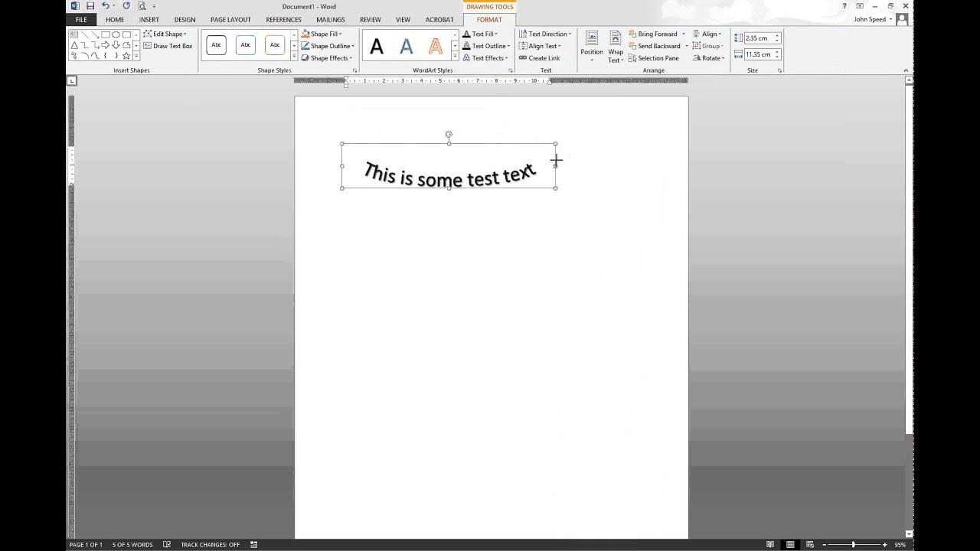Open Text Outline dropdown
The width and height of the screenshot is (980, 551).
[x=485, y=46]
